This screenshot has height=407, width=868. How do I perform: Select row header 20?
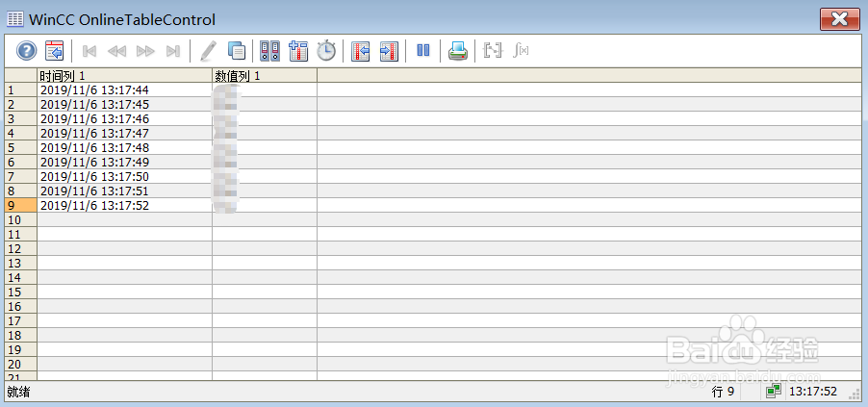click(x=21, y=364)
